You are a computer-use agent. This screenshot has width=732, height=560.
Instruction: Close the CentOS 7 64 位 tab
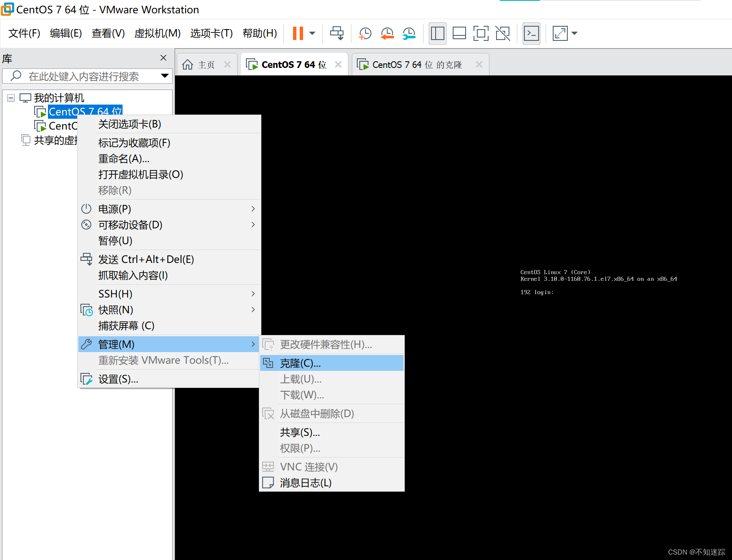tap(338, 65)
